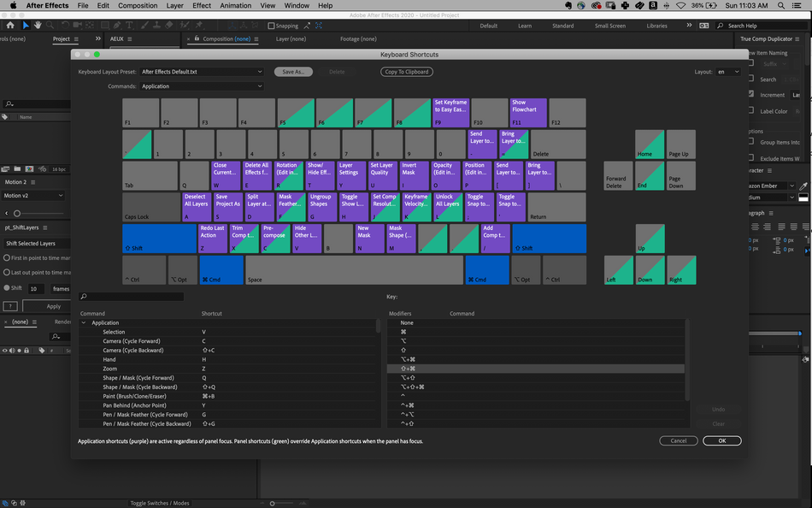This screenshot has width=812, height=508.
Task: Select the Zoom magnifier tool
Action: coord(50,26)
